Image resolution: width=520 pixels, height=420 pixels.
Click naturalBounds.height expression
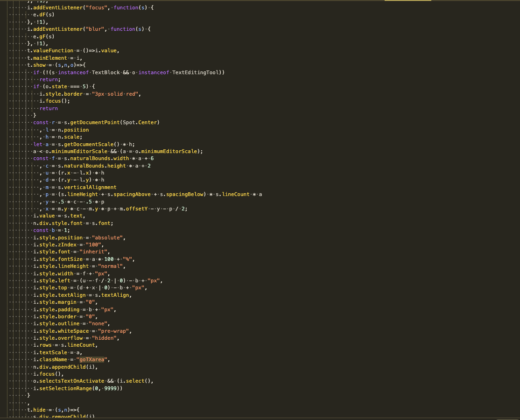(x=95, y=166)
